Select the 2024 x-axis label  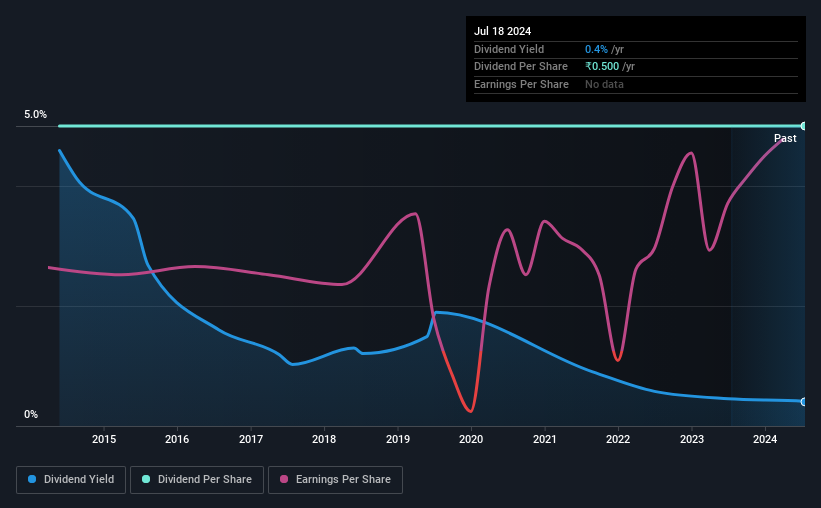tap(765, 439)
